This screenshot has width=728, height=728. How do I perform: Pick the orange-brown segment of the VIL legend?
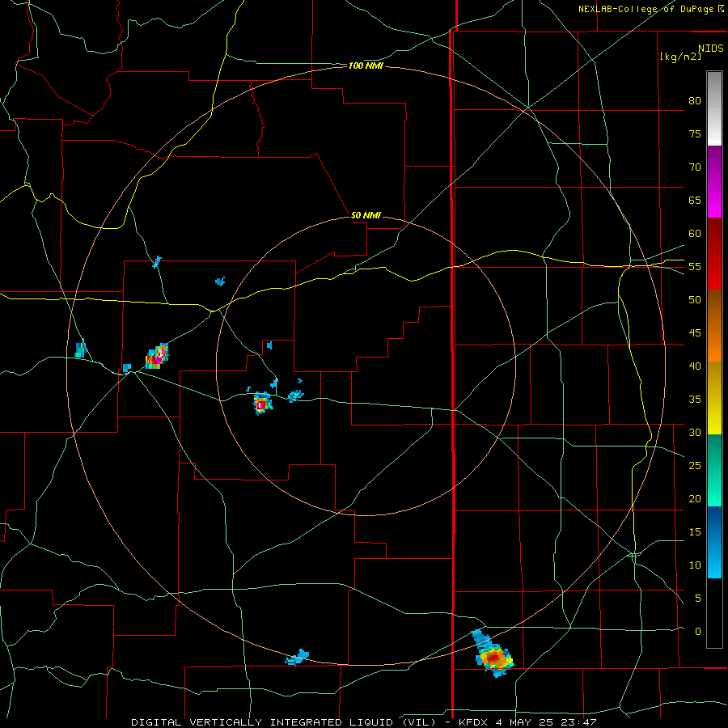click(x=714, y=326)
